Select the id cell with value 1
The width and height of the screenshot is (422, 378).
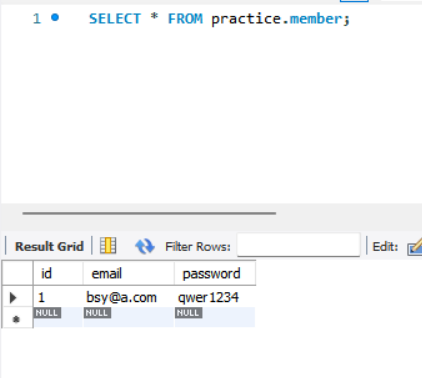(x=58, y=297)
